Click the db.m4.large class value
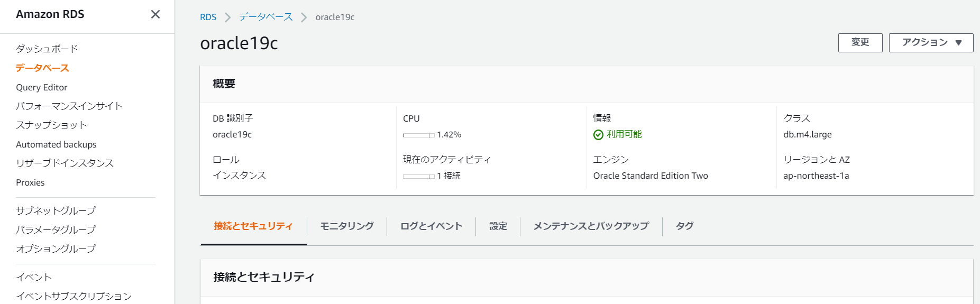This screenshot has height=304, width=980. click(808, 134)
